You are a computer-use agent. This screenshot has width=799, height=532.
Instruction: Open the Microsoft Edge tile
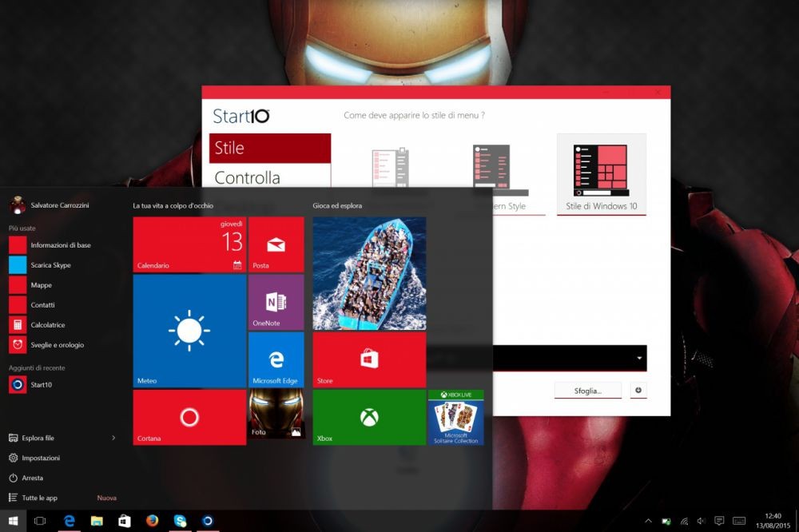[x=276, y=359]
